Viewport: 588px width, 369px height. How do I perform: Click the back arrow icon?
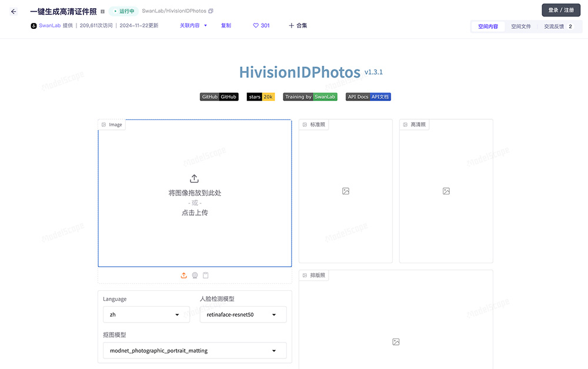[14, 11]
